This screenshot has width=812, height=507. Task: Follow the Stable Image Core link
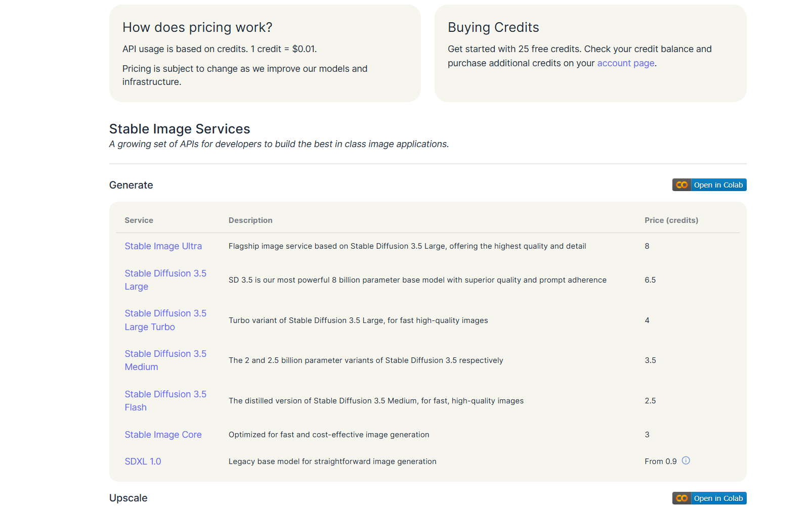(163, 435)
